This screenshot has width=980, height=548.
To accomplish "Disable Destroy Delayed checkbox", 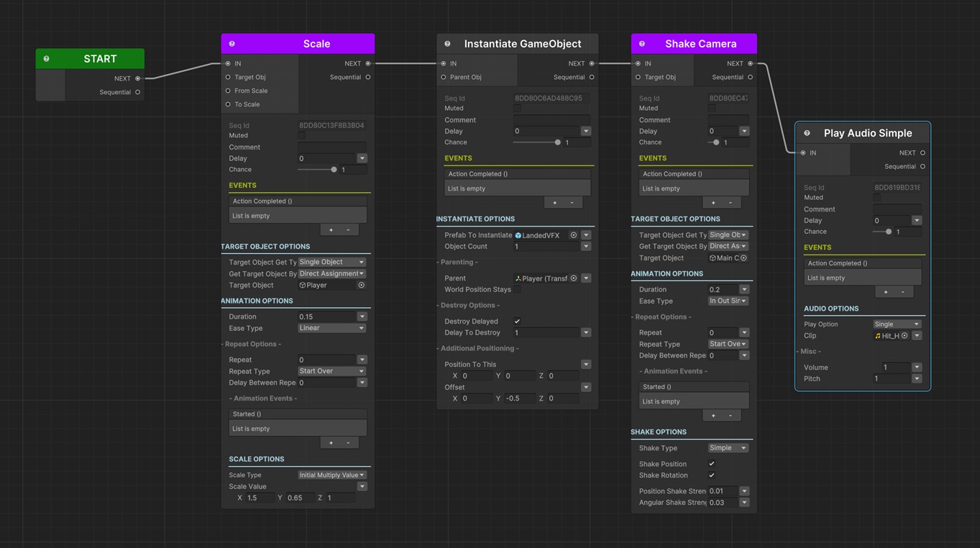I will (517, 321).
